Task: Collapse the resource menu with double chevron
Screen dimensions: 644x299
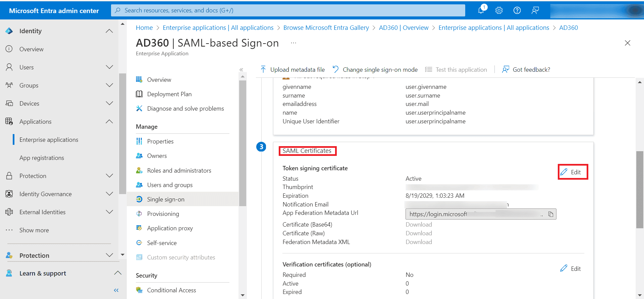Action: (241, 70)
